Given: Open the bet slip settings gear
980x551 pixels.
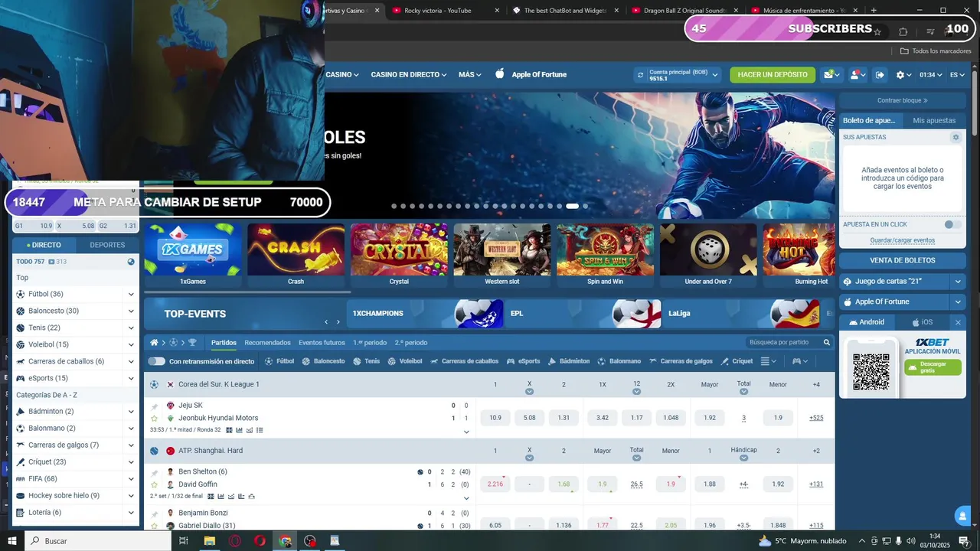Looking at the screenshot, I should [x=955, y=137].
